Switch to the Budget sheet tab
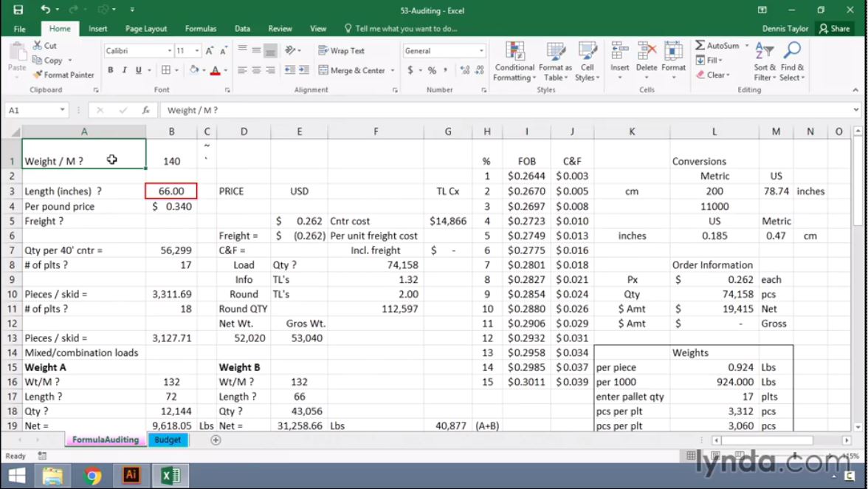Screen dimensions: 868x489 [168, 440]
